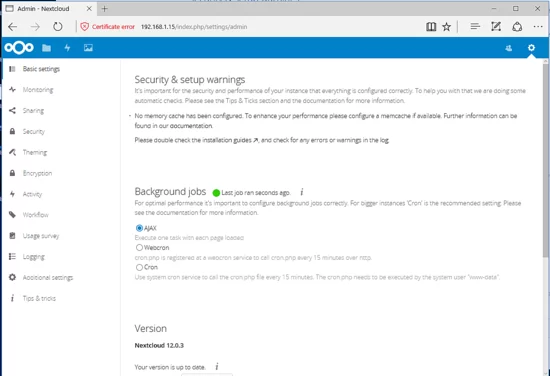Open the Files app folder icon
550x376 pixels.
46,48
